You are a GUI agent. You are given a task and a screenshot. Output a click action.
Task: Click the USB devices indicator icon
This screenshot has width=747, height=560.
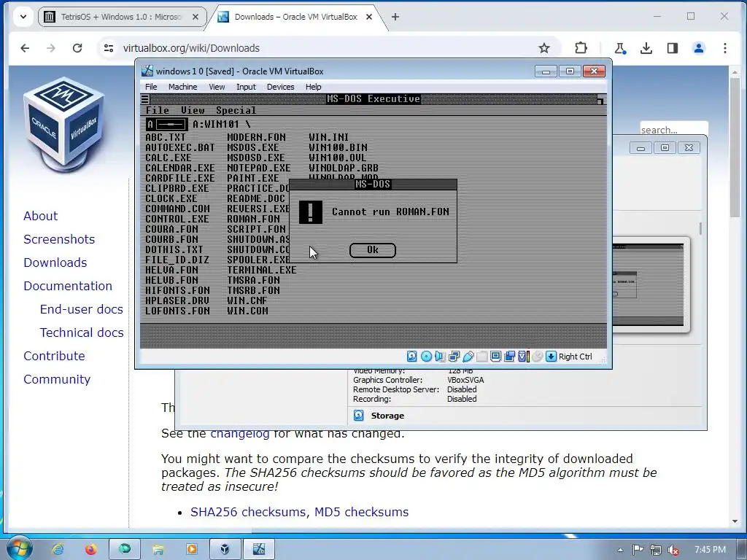468,356
